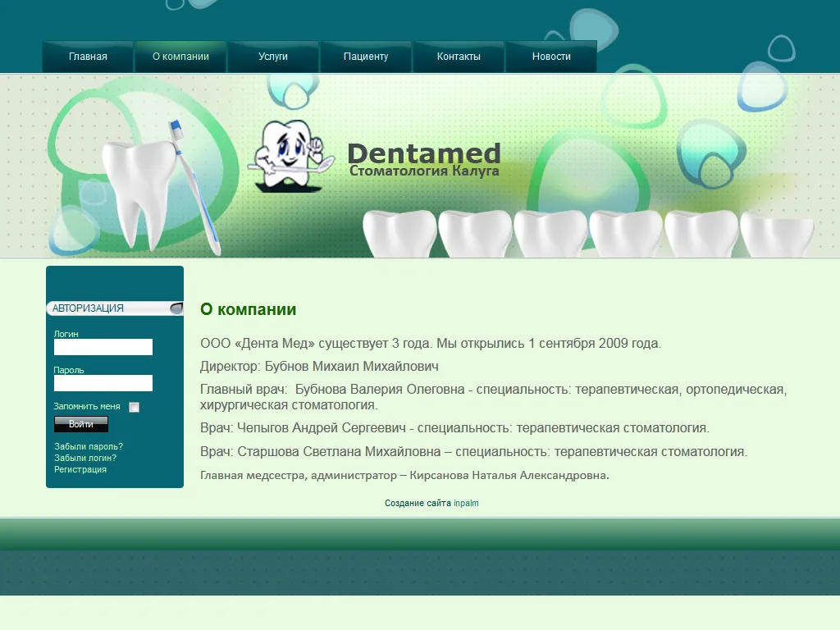
Task: Open the Забыли пароль? link
Action: (x=89, y=446)
